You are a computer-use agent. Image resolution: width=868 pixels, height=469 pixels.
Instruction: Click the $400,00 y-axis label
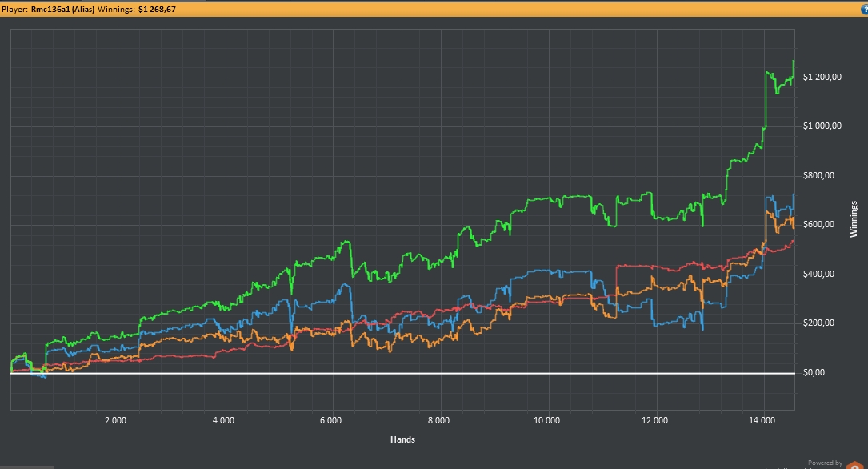point(819,275)
